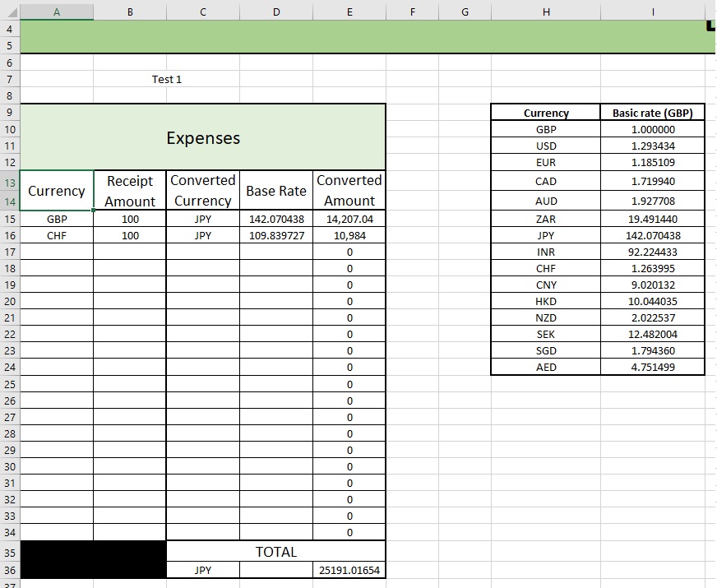The image size is (717, 588).
Task: Click SEK in the rates table
Action: click(x=546, y=334)
